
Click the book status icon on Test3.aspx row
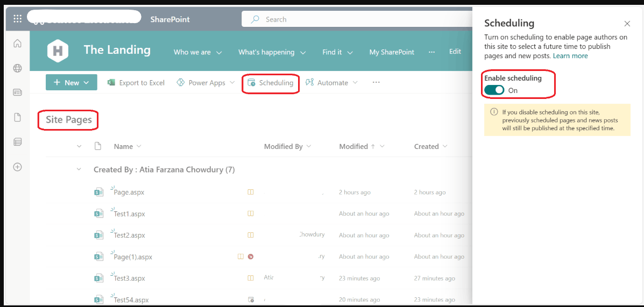click(251, 278)
